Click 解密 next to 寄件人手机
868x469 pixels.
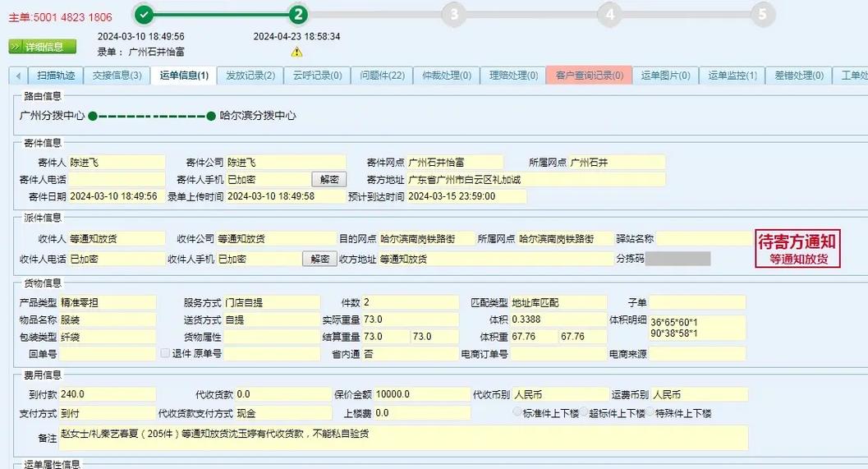click(x=328, y=179)
